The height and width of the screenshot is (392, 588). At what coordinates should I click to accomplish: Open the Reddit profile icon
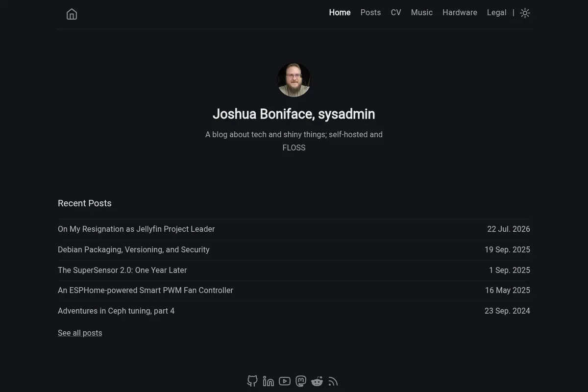(x=317, y=381)
